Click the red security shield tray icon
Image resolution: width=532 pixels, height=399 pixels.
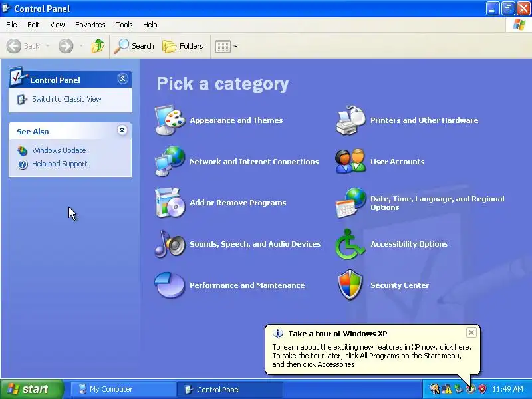[482, 389]
